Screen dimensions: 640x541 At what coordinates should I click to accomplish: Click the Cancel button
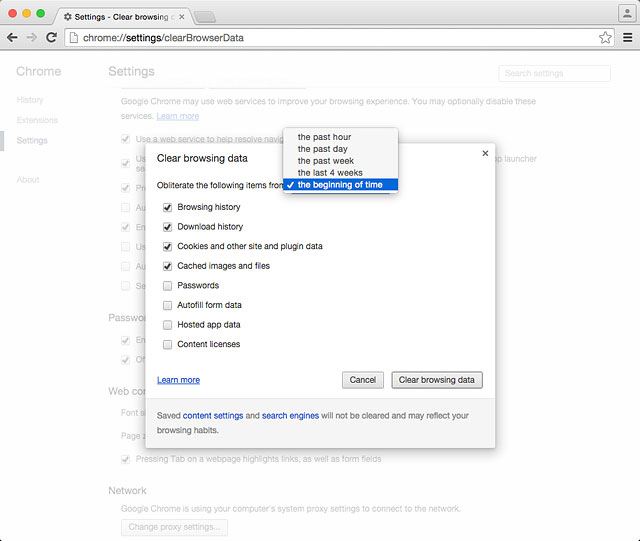coord(362,380)
